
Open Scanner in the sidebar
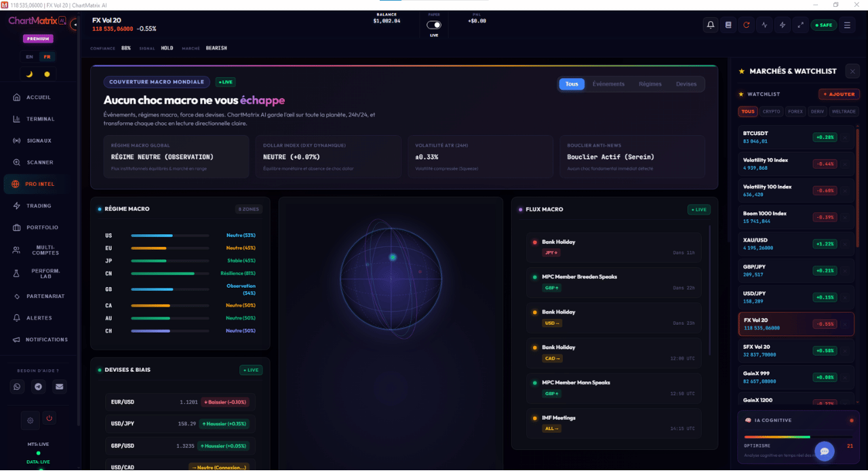(x=39, y=162)
